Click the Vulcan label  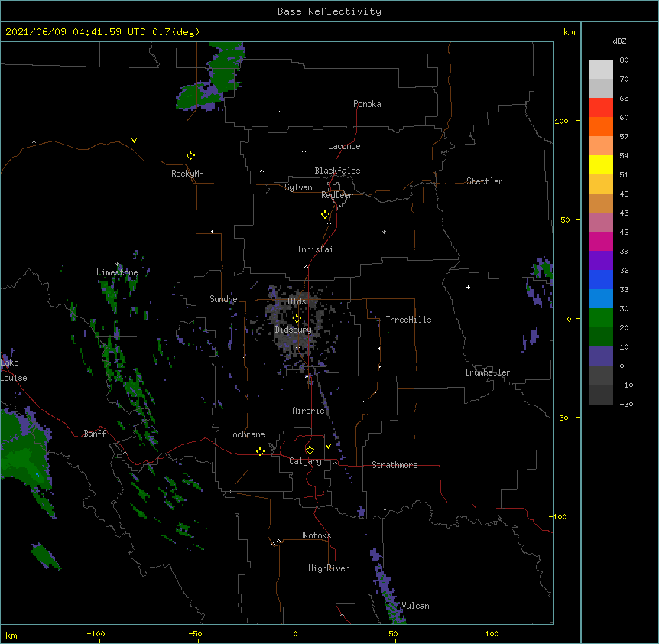415,606
